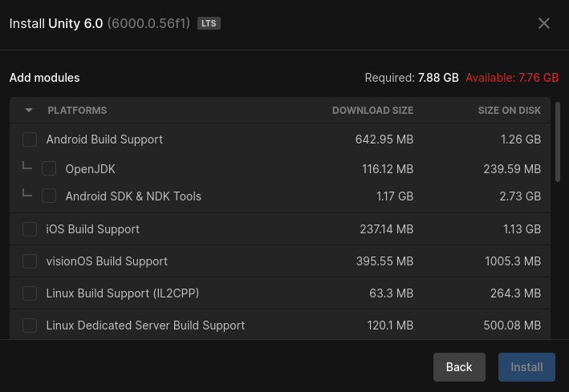The image size is (569, 392).
Task: Click the Android Build Support label
Action: [x=104, y=139]
